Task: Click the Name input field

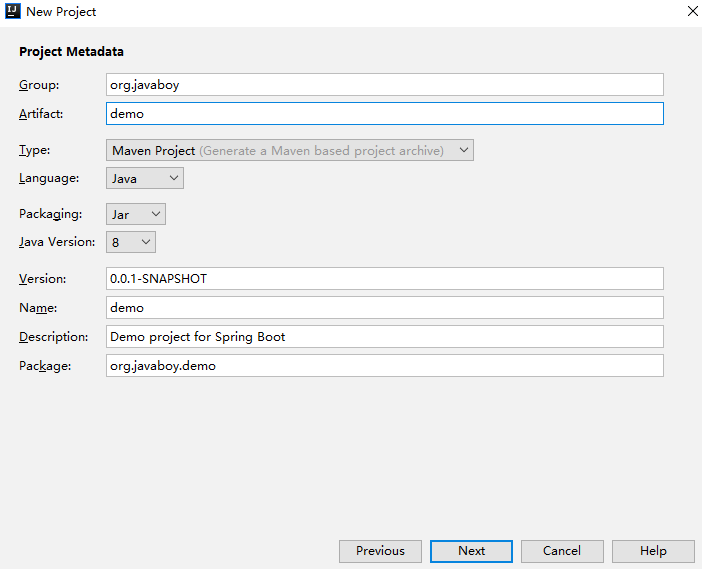Action: pyautogui.click(x=385, y=308)
